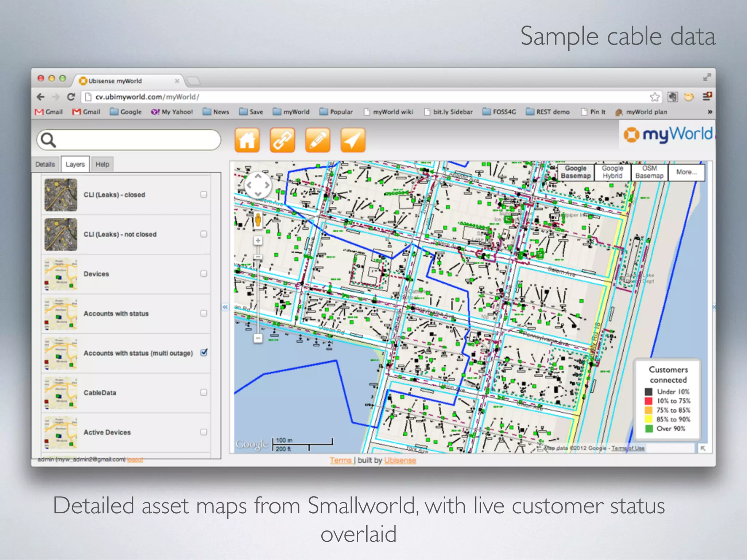Open a new tab with the tab button
747x560 pixels.
[193, 81]
